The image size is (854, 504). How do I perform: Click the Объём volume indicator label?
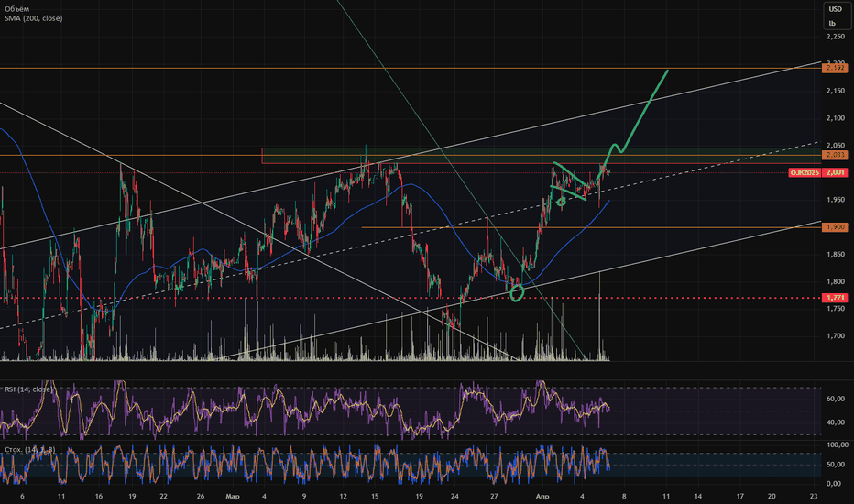click(x=16, y=9)
